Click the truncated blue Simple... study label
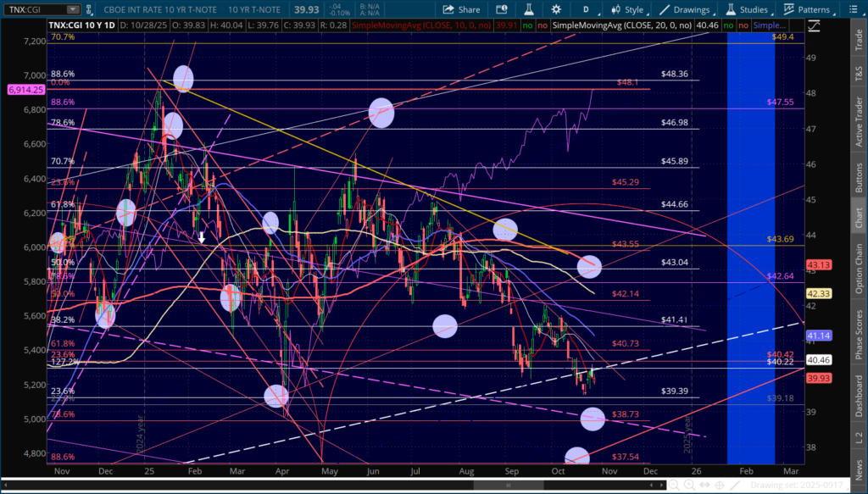This screenshot has width=868, height=494. [769, 25]
